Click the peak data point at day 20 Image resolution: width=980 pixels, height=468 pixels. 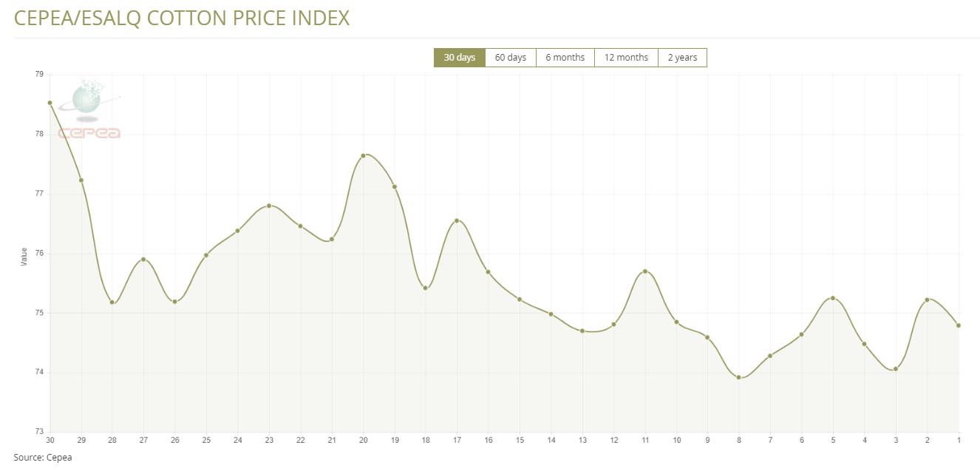[363, 155]
